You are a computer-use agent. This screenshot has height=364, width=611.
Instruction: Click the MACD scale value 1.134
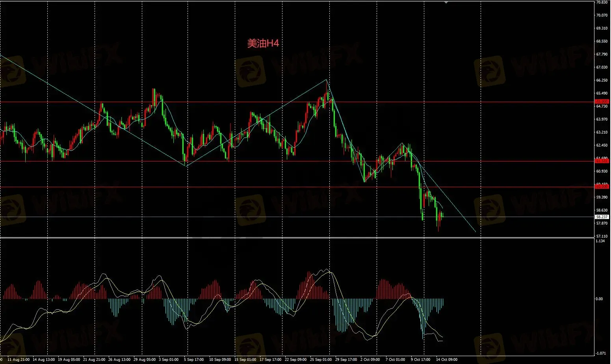[x=600, y=241]
